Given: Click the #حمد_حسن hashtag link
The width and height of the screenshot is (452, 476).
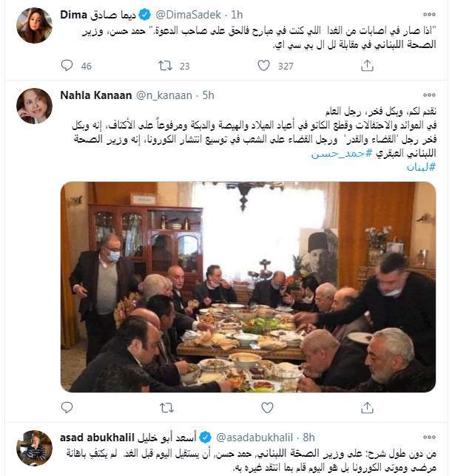Looking at the screenshot, I should [x=342, y=154].
